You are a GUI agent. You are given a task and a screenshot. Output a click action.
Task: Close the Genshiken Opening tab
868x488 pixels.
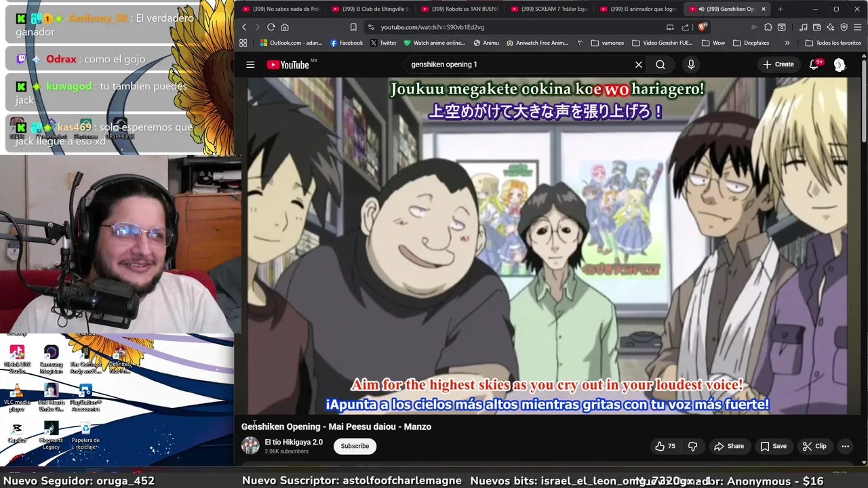[764, 9]
